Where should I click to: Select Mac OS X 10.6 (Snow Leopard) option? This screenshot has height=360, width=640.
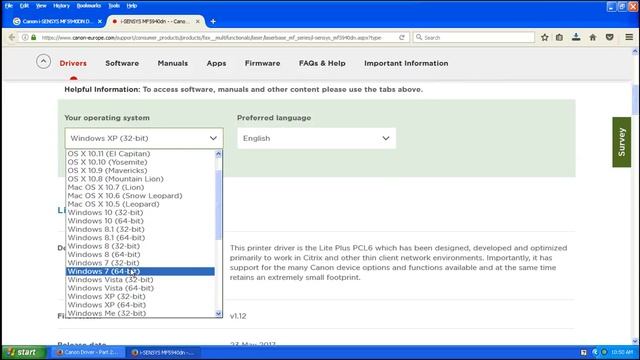[x=140, y=196]
